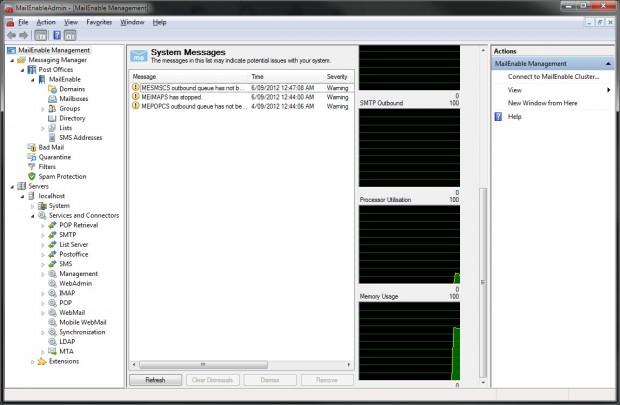Select the Mailboxes icon in tree

pos(52,99)
